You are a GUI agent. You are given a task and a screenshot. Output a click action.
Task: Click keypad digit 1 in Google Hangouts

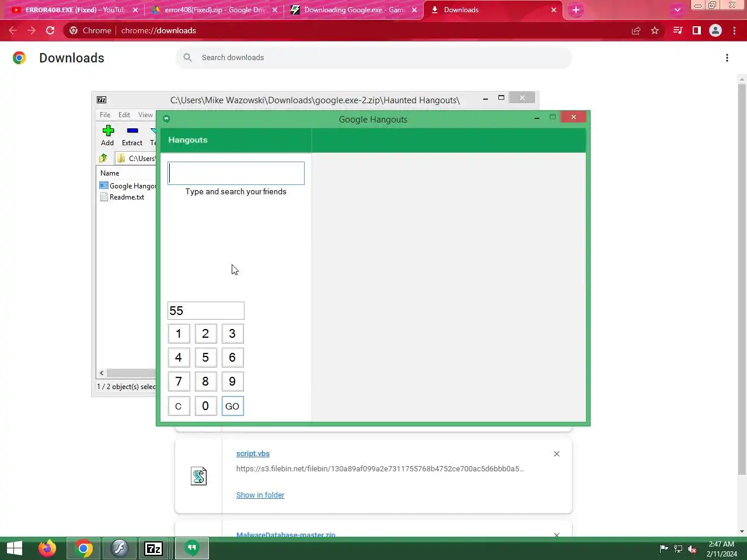179,334
